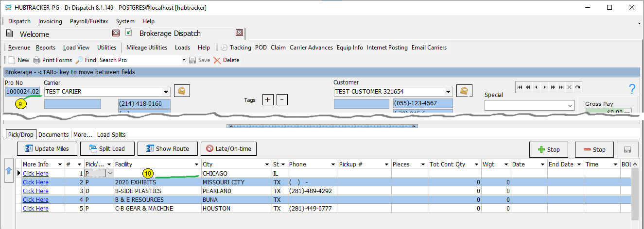Screen dimensions: 644x229
Task: Open Click Here link for 2020 EXHIBITS
Action: [x=35, y=182]
